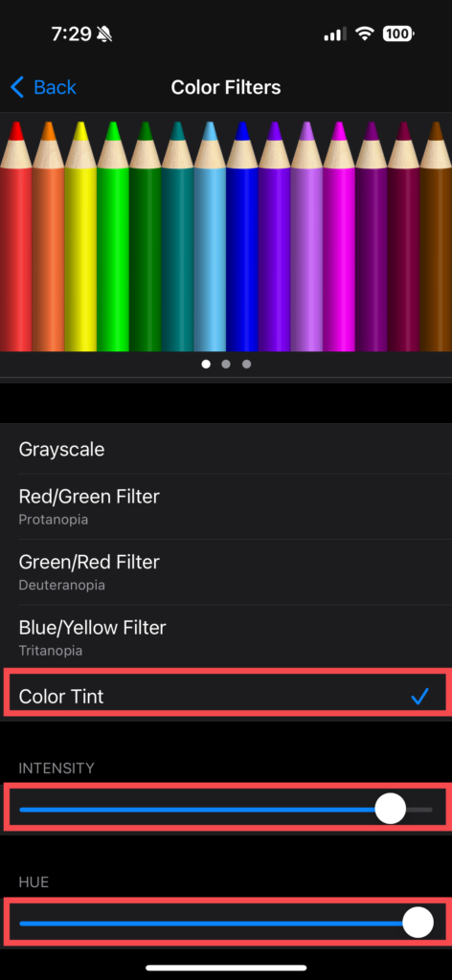Viewport: 452px width, 980px height.
Task: Click the Hue slider knob
Action: click(418, 923)
